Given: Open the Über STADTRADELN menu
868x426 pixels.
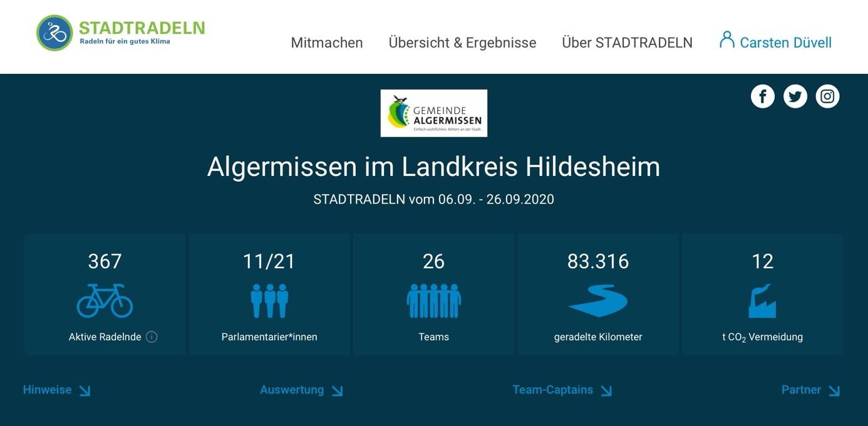Looking at the screenshot, I should coord(627,43).
